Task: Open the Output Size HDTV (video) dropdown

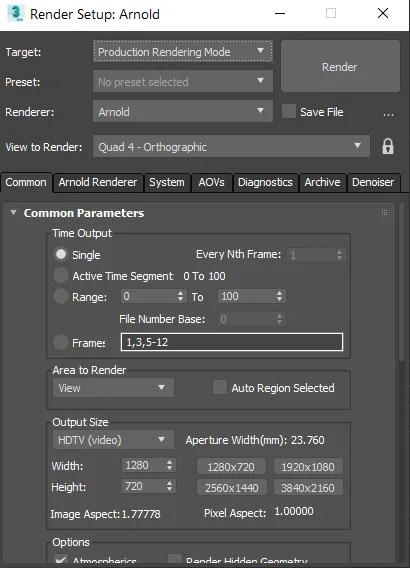Action: coord(113,440)
